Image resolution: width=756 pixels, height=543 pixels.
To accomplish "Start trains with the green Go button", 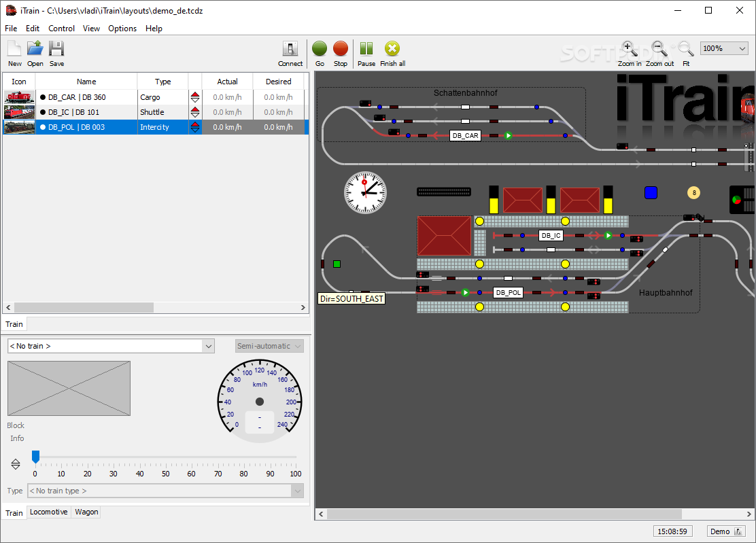I will tap(319, 53).
